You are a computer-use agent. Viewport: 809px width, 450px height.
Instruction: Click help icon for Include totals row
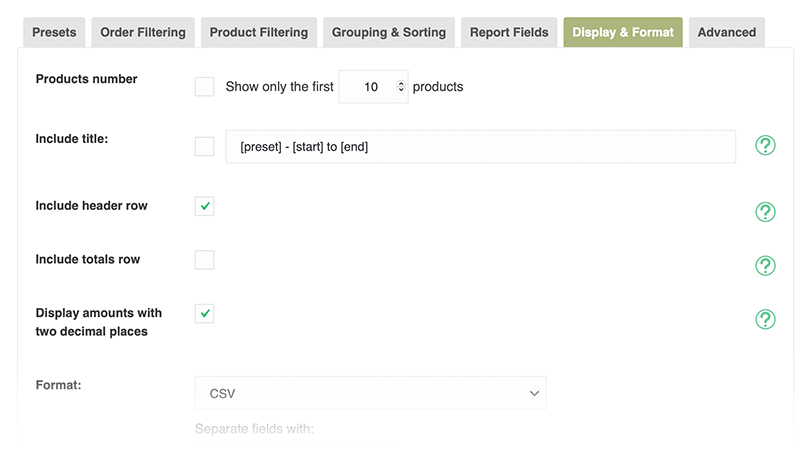[x=765, y=265]
